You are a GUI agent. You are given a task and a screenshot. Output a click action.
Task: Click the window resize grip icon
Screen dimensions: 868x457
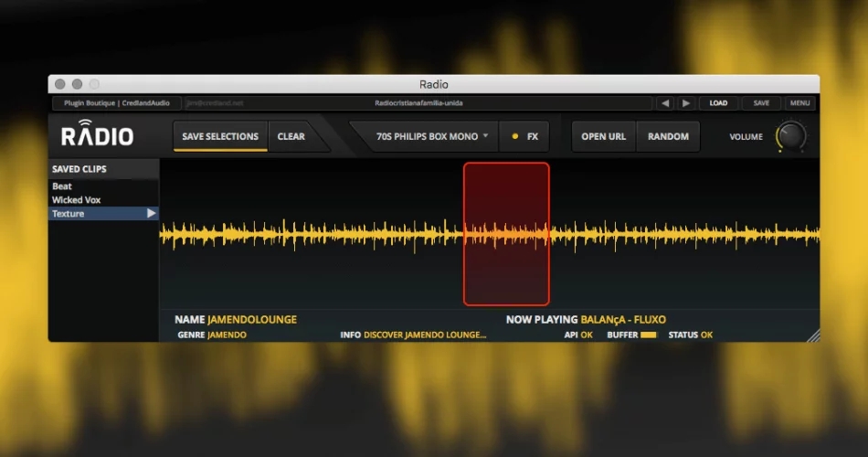[813, 335]
